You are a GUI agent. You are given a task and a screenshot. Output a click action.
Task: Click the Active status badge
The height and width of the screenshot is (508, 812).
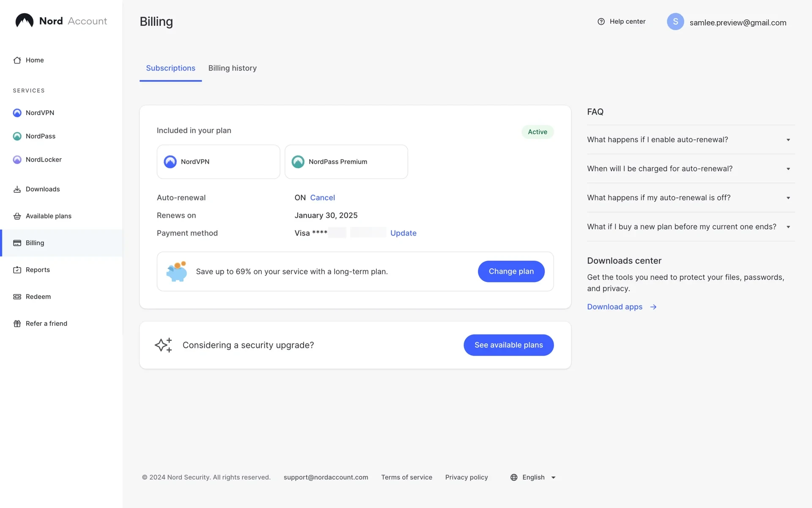pos(537,132)
